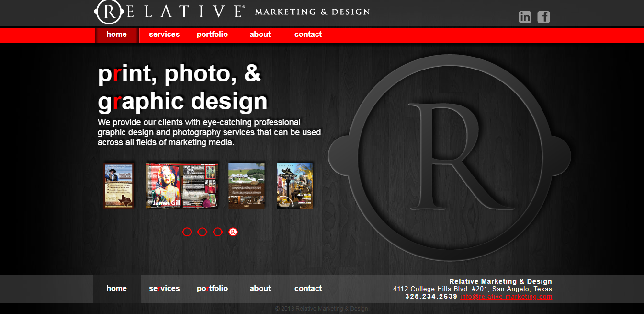This screenshot has width=644, height=314.
Task: Open the aerial estate photo thumbnail
Action: point(247,186)
